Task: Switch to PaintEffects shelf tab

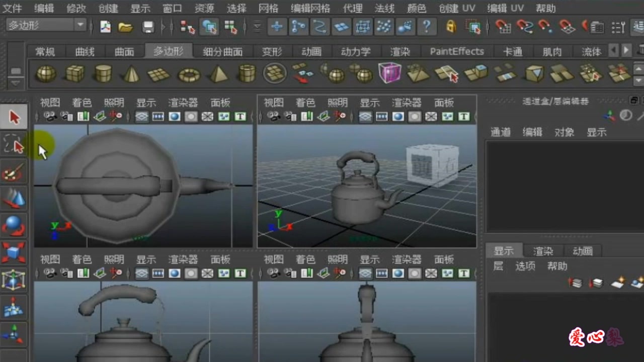Action: (457, 51)
